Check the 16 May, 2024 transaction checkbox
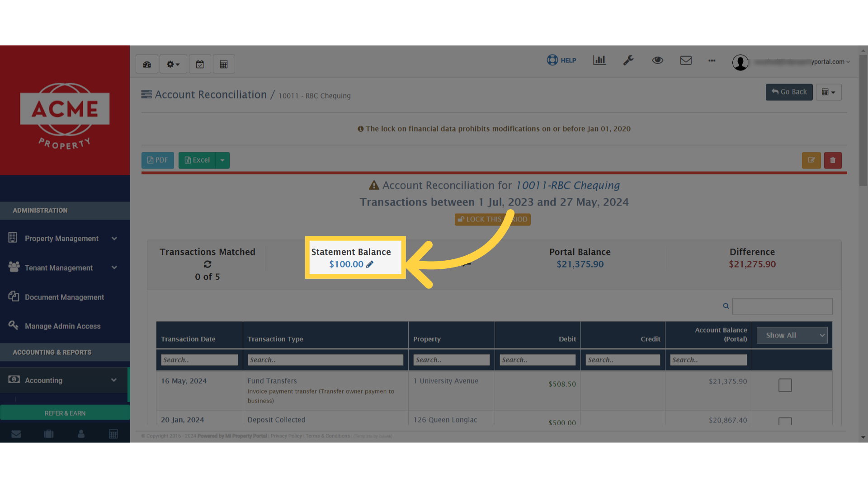868x488 pixels. point(785,385)
